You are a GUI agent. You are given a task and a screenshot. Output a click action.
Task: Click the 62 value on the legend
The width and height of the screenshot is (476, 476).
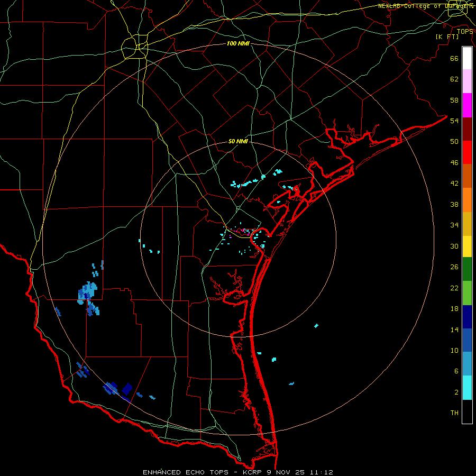click(x=454, y=79)
